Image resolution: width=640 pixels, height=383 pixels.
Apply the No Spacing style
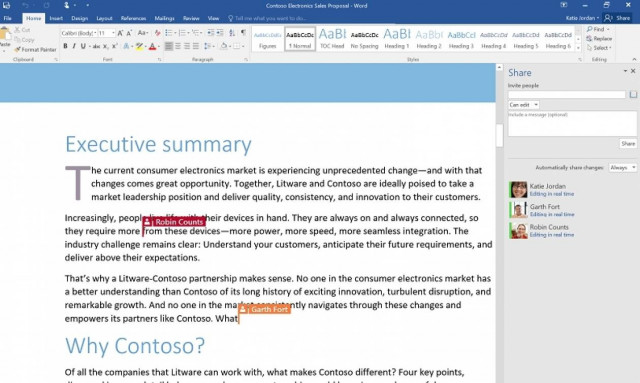364,39
